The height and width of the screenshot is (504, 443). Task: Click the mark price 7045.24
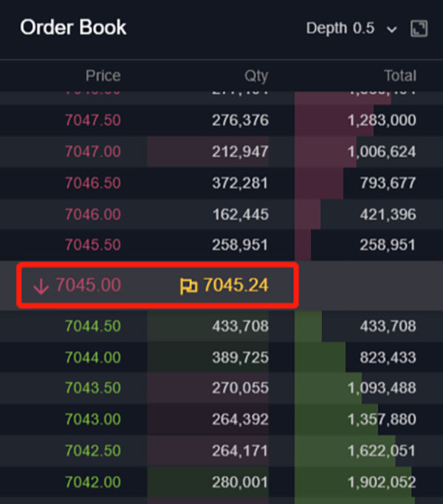click(x=235, y=285)
